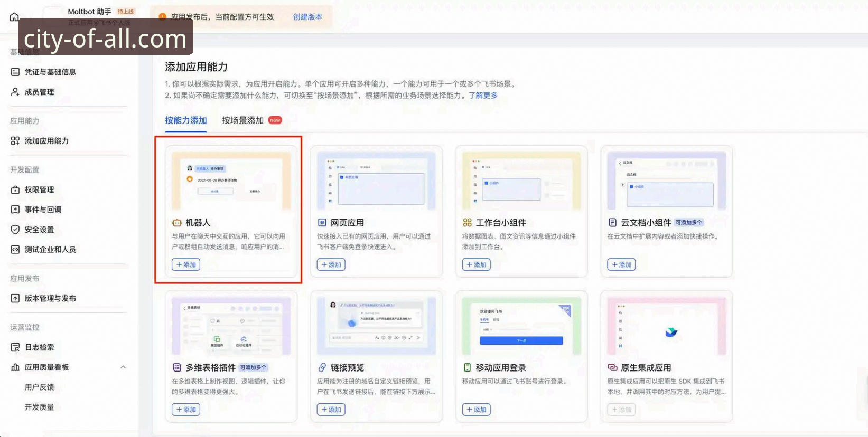Click the 机器人 card preview image

pos(231,181)
